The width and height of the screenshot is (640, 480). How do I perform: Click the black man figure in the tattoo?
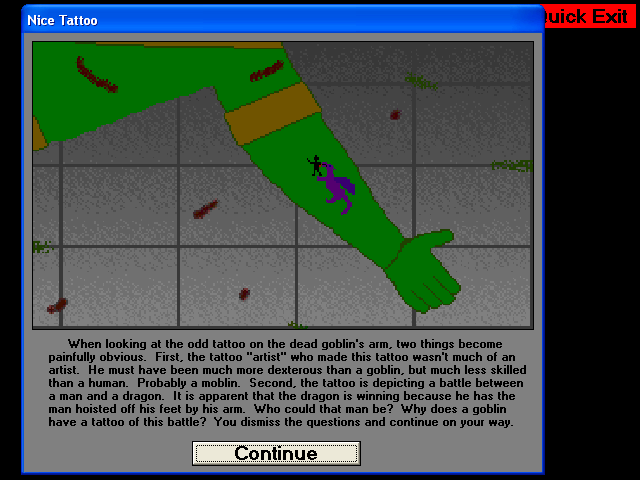tap(315, 165)
